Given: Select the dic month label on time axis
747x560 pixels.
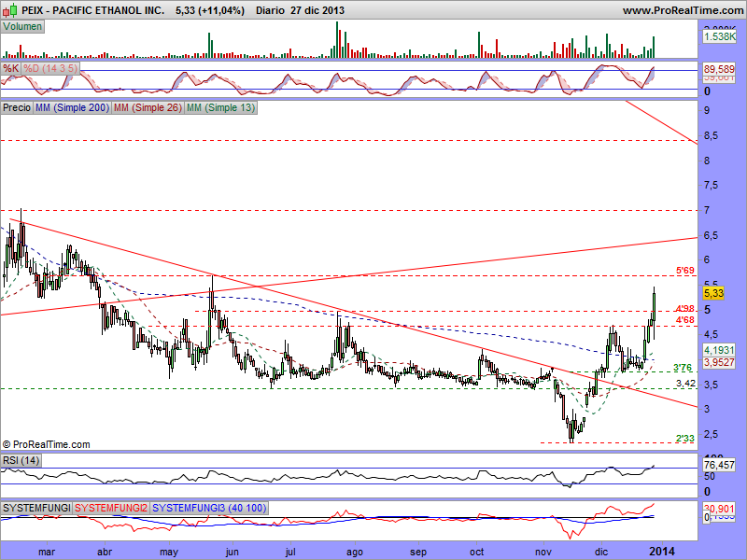Looking at the screenshot, I should coord(601,552).
